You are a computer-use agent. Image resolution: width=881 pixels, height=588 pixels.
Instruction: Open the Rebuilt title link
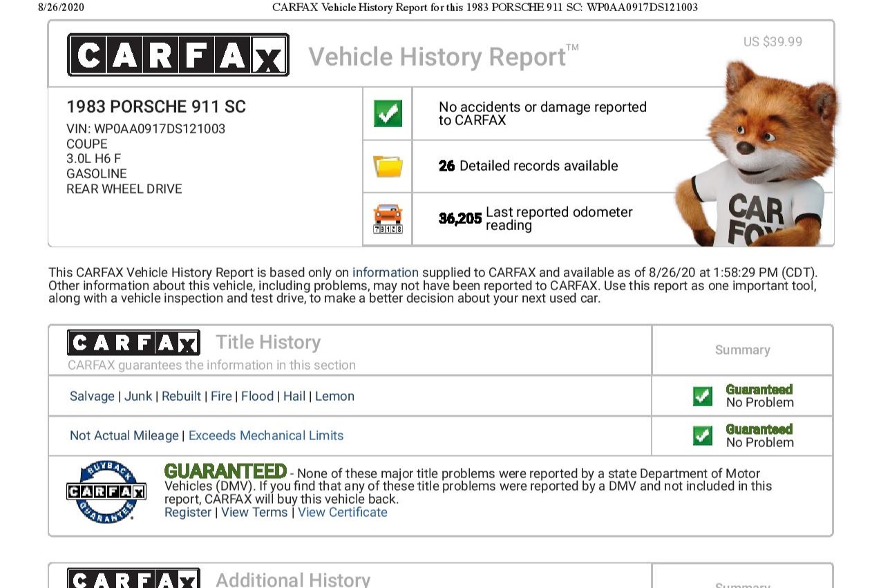(x=181, y=396)
